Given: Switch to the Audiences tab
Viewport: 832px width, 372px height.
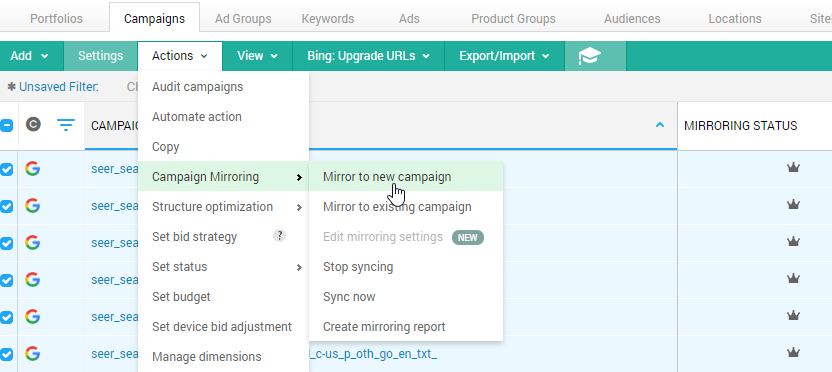Looking at the screenshot, I should point(632,19).
